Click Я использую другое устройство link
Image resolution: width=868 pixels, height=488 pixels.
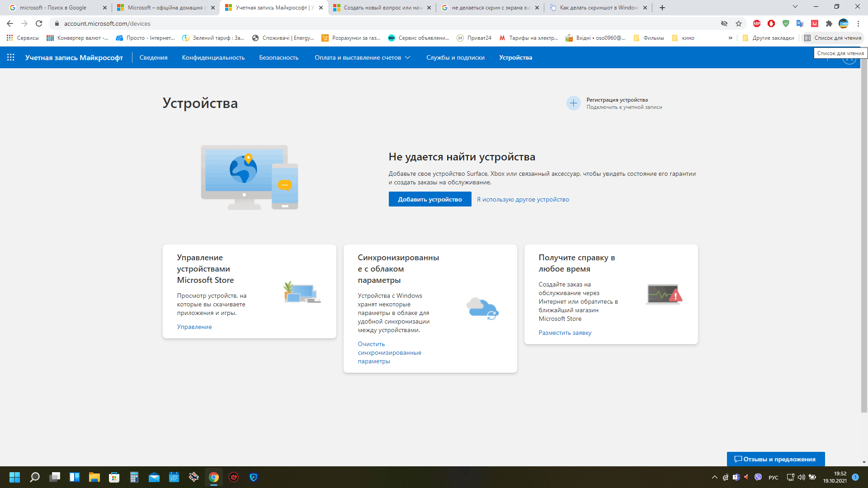click(x=523, y=199)
